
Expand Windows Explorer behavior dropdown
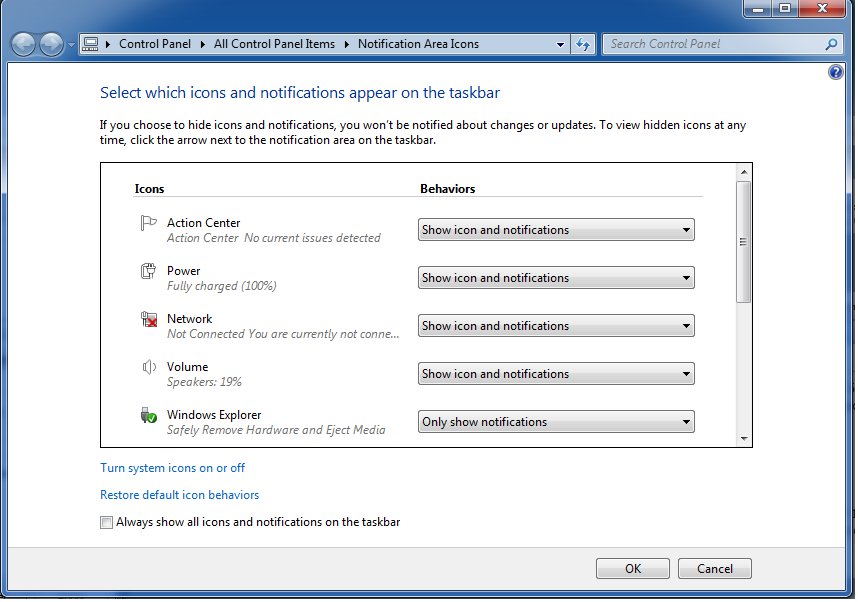pyautogui.click(x=556, y=422)
